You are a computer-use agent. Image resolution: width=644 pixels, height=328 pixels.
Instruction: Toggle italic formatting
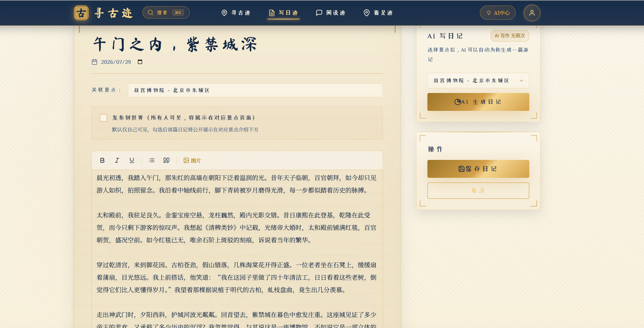click(117, 160)
